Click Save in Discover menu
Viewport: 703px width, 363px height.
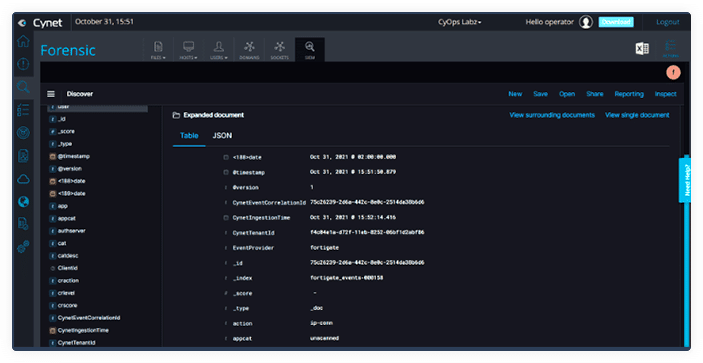point(540,94)
